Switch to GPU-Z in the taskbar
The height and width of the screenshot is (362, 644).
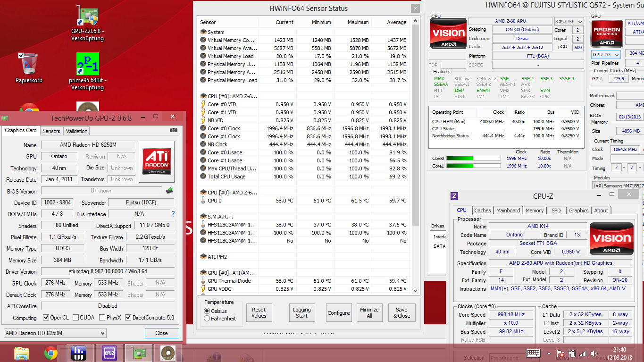[139, 353]
